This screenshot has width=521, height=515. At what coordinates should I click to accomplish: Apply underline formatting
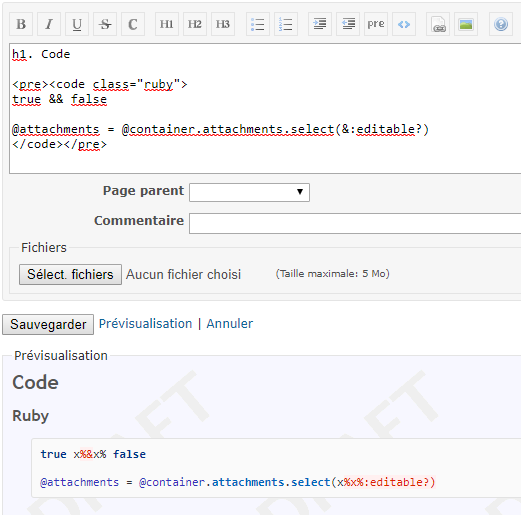[77, 24]
